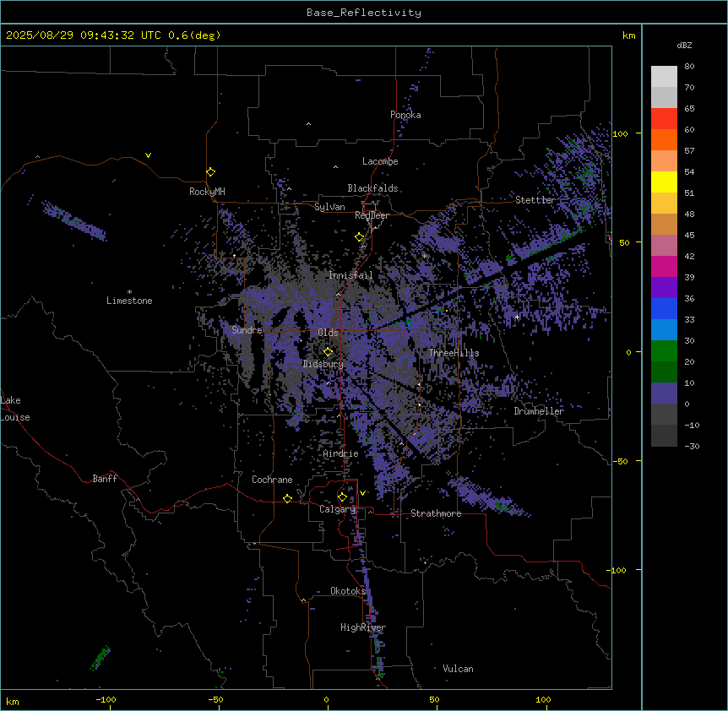Click the Base_Reflectivity title text
This screenshot has height=711, width=728.
(x=364, y=13)
